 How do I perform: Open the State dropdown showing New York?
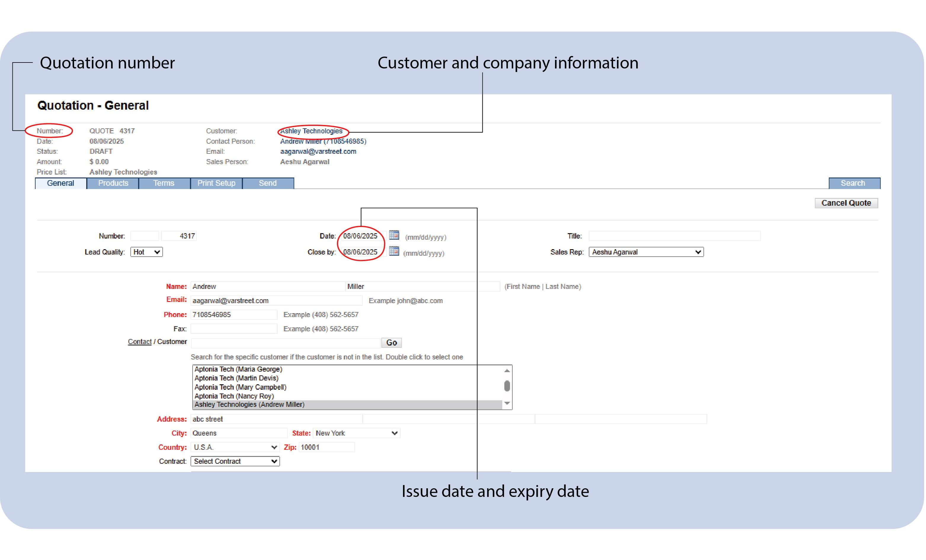tap(356, 433)
